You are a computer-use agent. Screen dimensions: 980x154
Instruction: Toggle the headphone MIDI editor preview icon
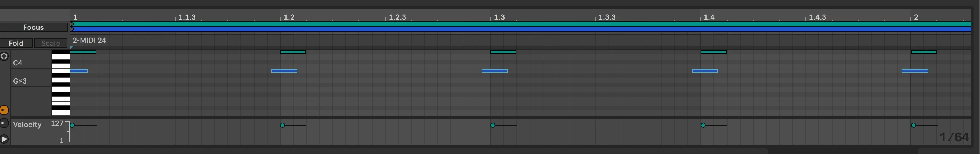tap(4, 56)
